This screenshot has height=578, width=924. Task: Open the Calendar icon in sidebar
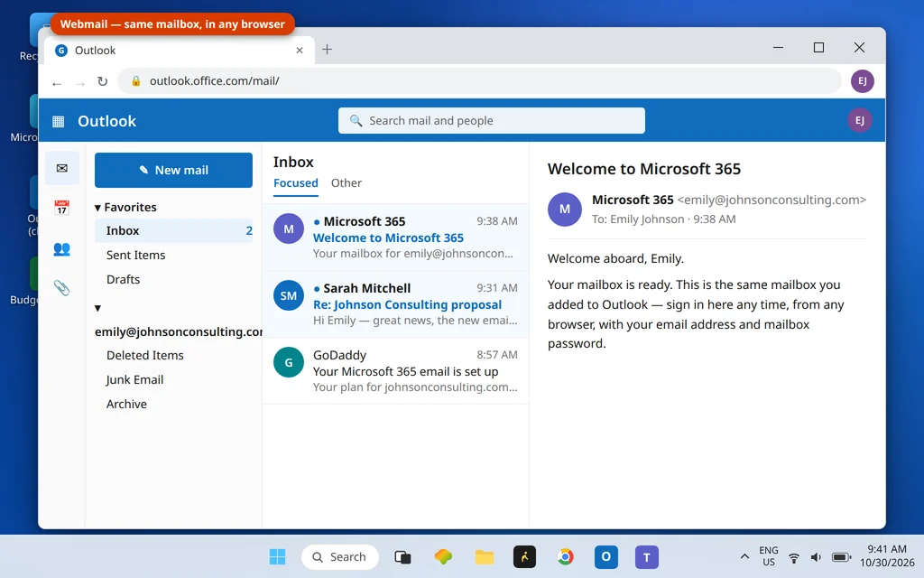[62, 208]
